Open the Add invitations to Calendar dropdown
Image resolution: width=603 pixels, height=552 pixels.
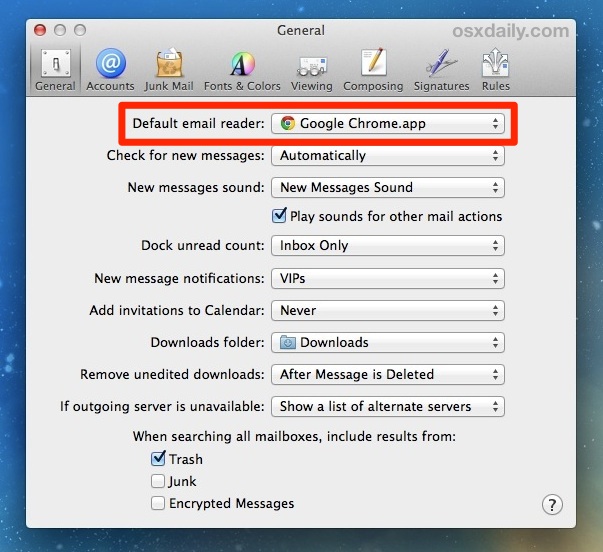coord(388,310)
